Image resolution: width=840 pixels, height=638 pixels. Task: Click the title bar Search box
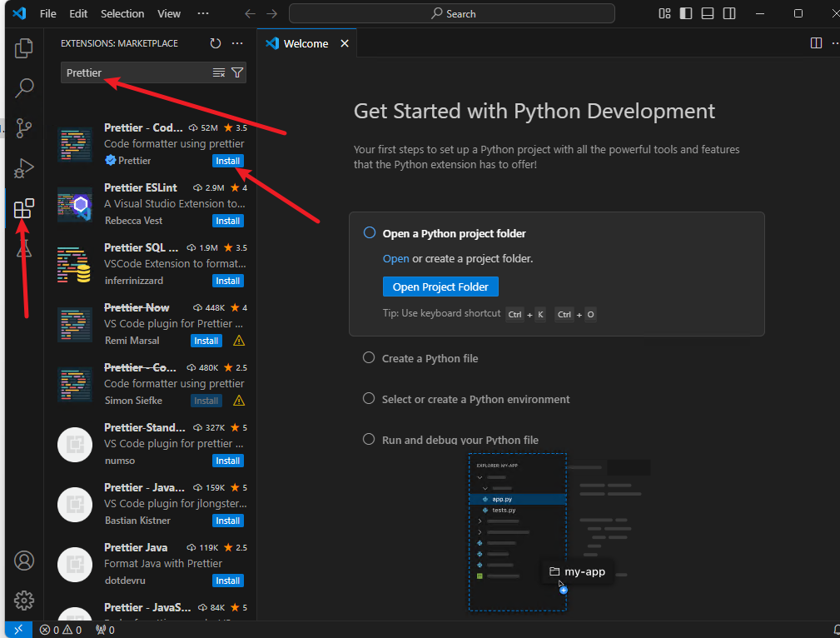451,13
